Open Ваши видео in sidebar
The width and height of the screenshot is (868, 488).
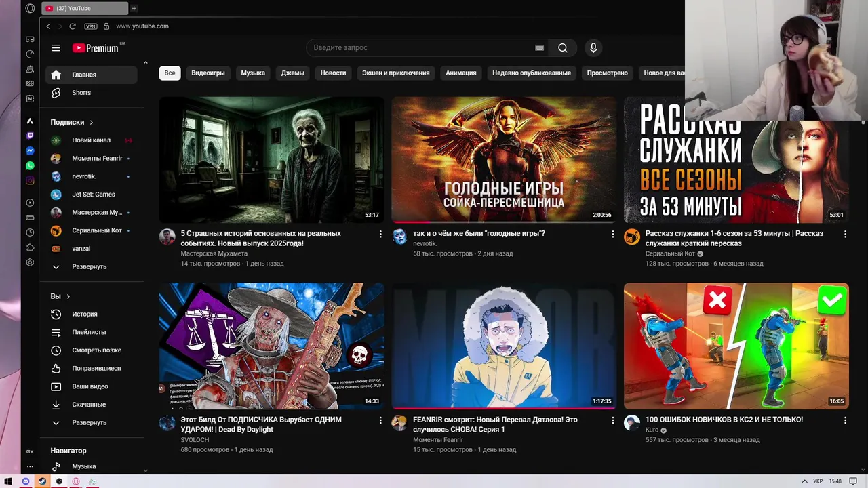[x=92, y=386]
